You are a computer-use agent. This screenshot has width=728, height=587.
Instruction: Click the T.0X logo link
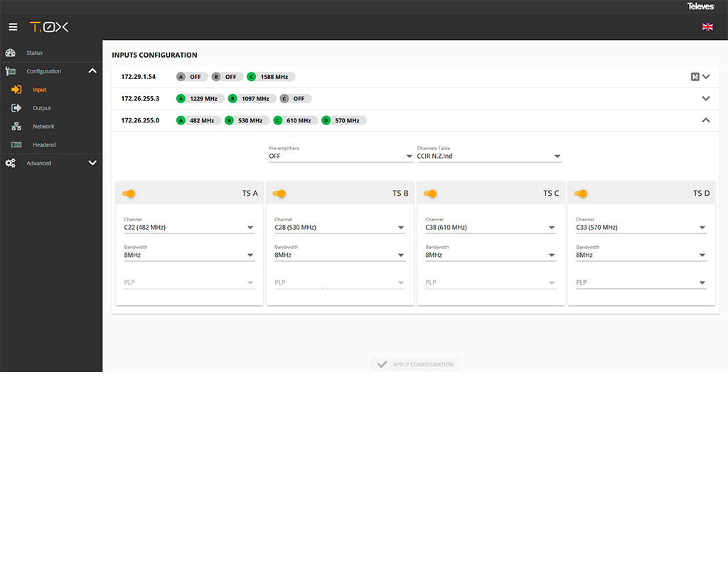point(49,27)
